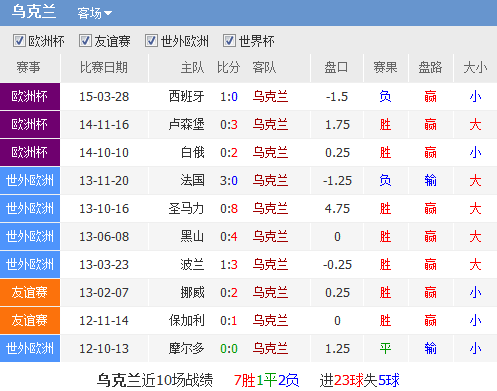Click the 赛果 column header
This screenshot has width=497, height=391.
tap(385, 68)
